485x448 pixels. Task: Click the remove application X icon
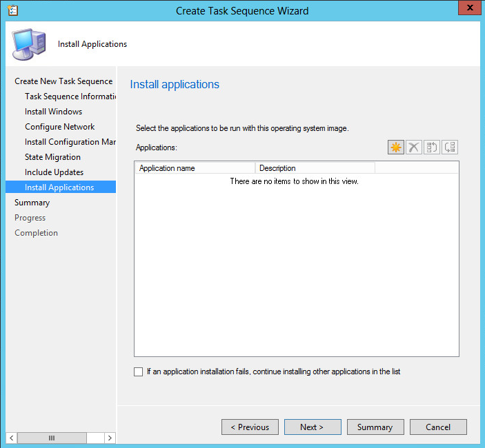click(x=414, y=147)
